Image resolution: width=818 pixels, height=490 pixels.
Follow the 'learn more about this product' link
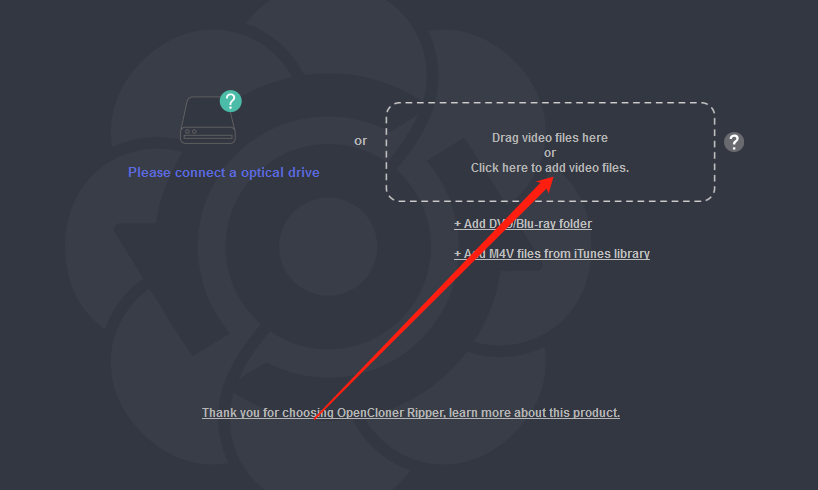[534, 413]
